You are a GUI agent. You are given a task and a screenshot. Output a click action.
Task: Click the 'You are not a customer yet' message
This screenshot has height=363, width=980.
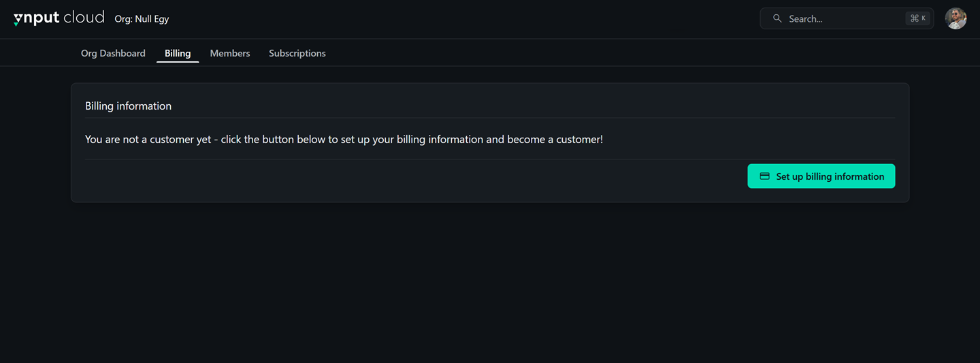pyautogui.click(x=344, y=140)
